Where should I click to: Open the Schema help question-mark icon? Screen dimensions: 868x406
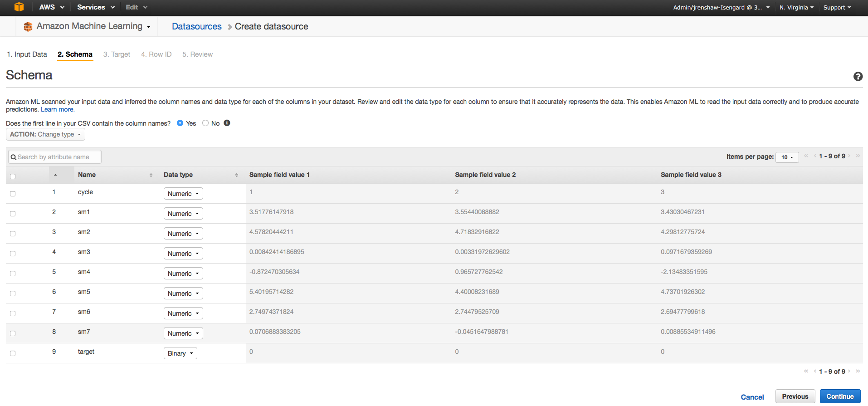858,76
